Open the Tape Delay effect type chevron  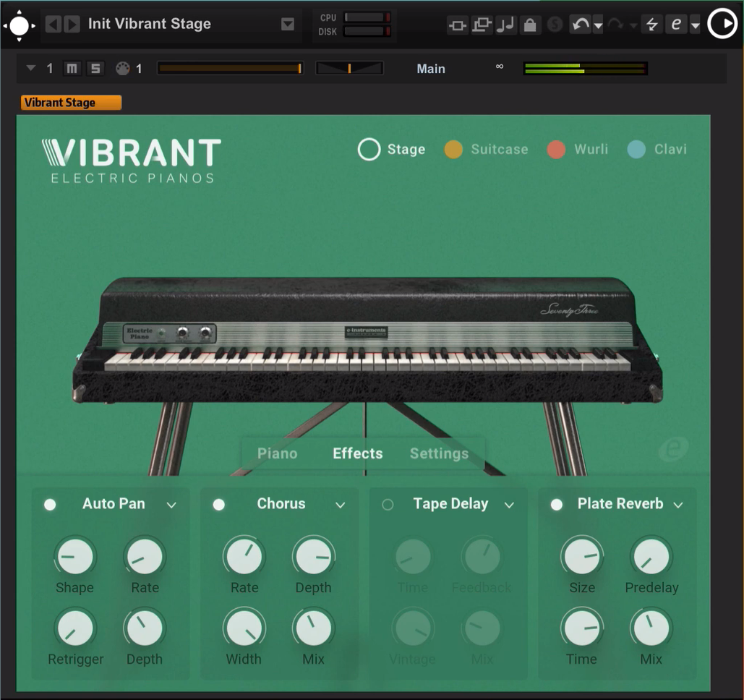509,505
